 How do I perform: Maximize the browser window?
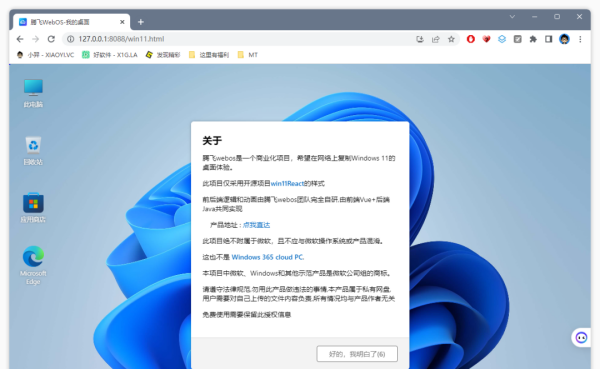[557, 17]
